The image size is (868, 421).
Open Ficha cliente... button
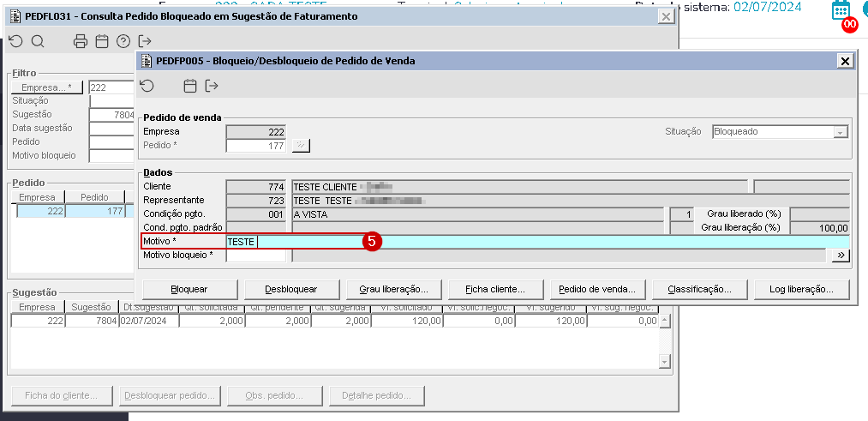[495, 289]
